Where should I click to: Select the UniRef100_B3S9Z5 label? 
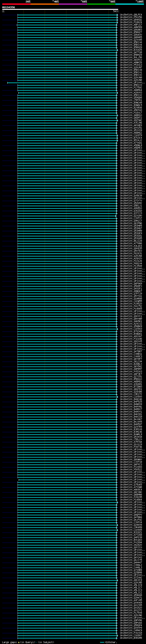coord(131,50)
